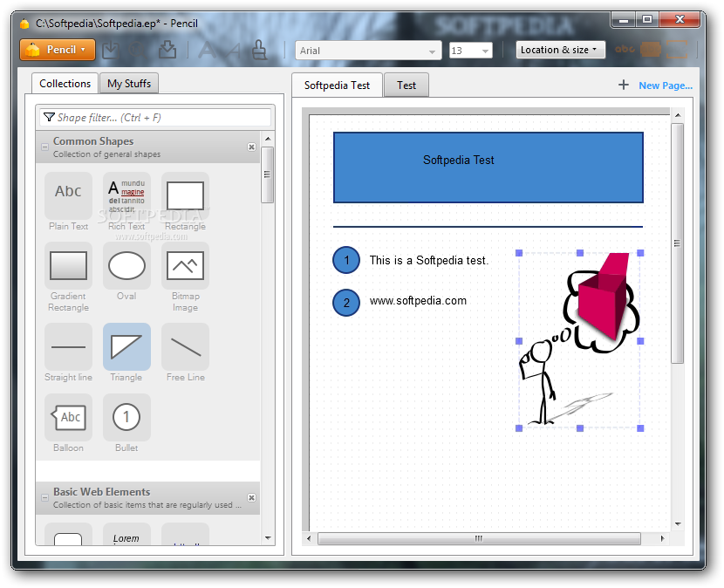Click the canvas vertical scroll up arrow
This screenshot has height=588, width=724.
point(678,115)
